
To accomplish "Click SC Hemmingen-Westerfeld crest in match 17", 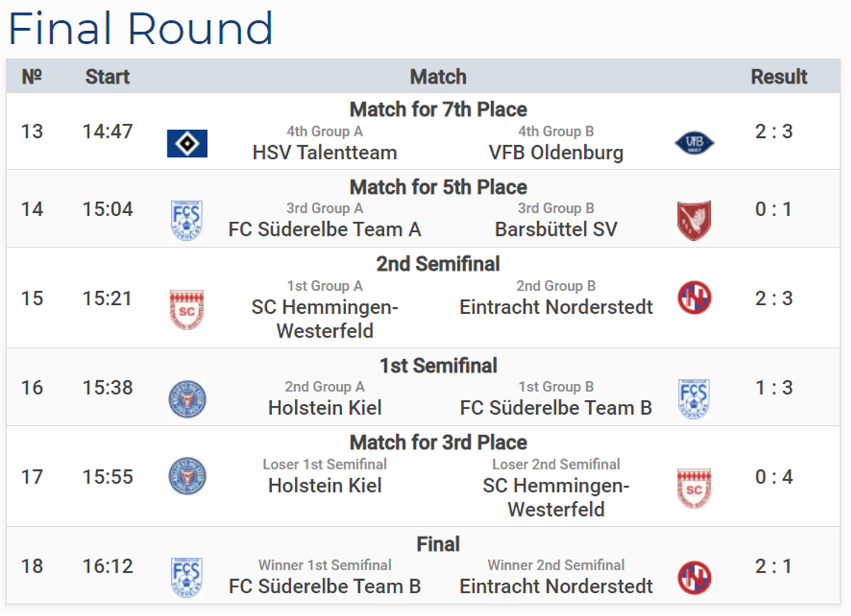I will (x=694, y=489).
